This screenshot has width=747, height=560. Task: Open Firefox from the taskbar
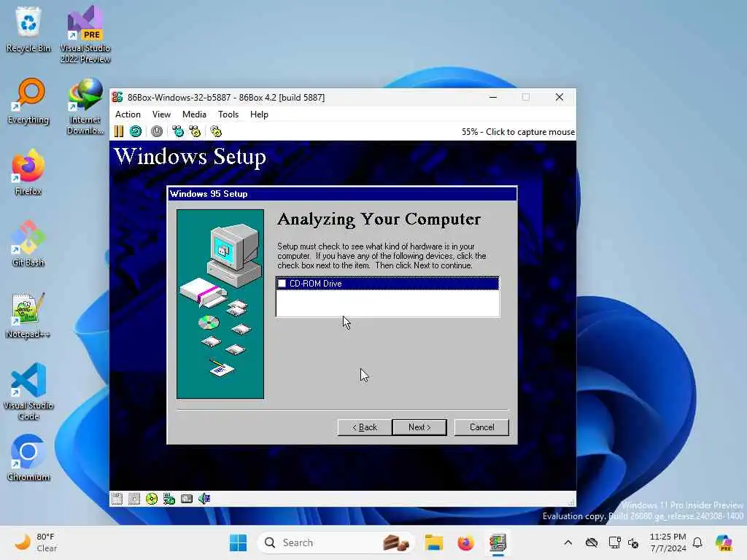465,542
